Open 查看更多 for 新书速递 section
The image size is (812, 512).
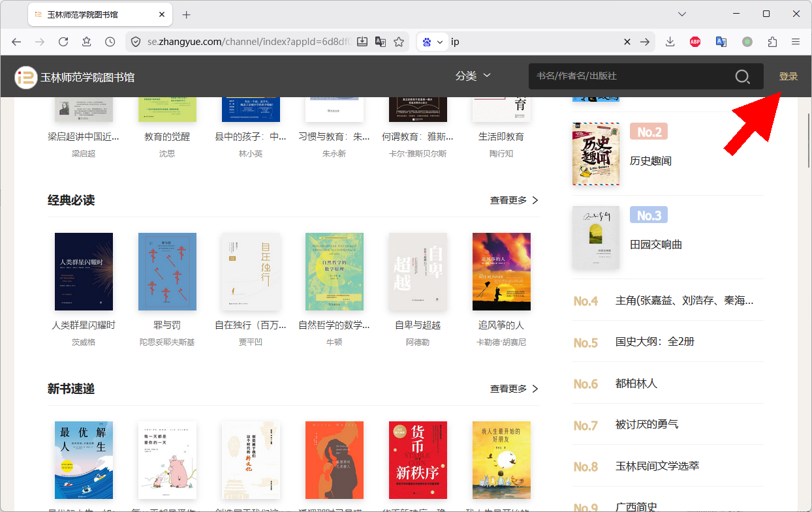(x=514, y=389)
